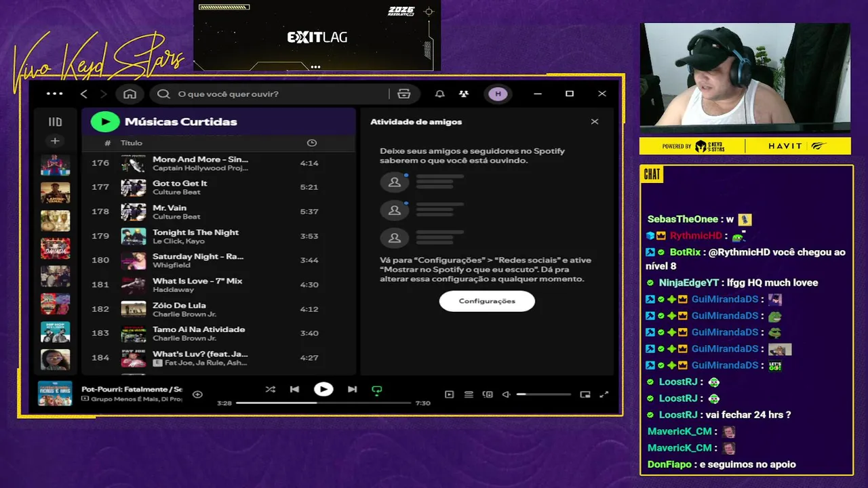Sort by the # column header
868x488 pixels.
tap(108, 143)
